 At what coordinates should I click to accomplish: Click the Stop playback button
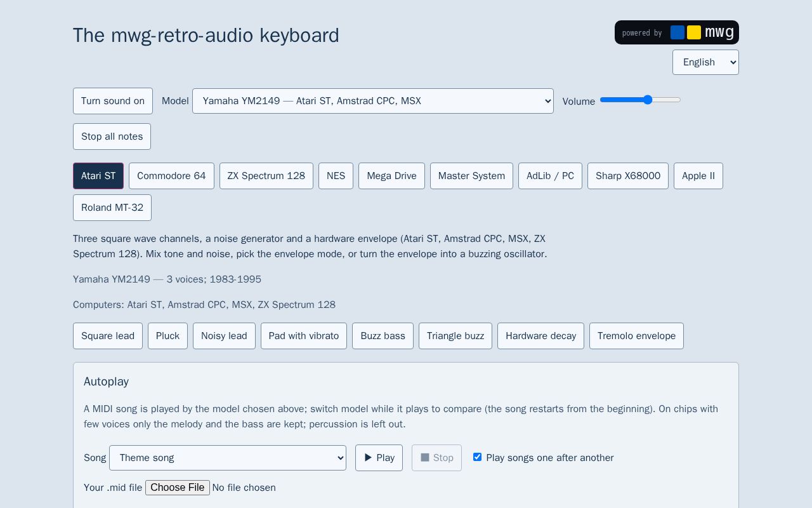point(436,458)
